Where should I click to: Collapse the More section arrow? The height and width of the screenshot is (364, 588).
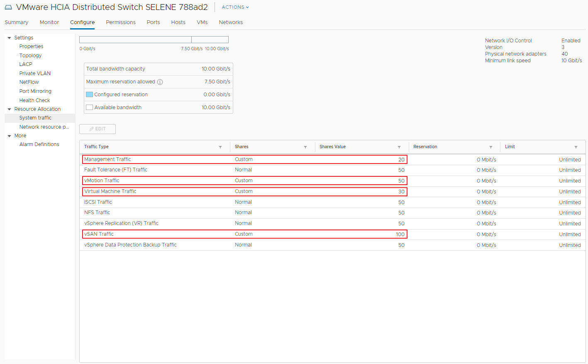[x=9, y=136]
